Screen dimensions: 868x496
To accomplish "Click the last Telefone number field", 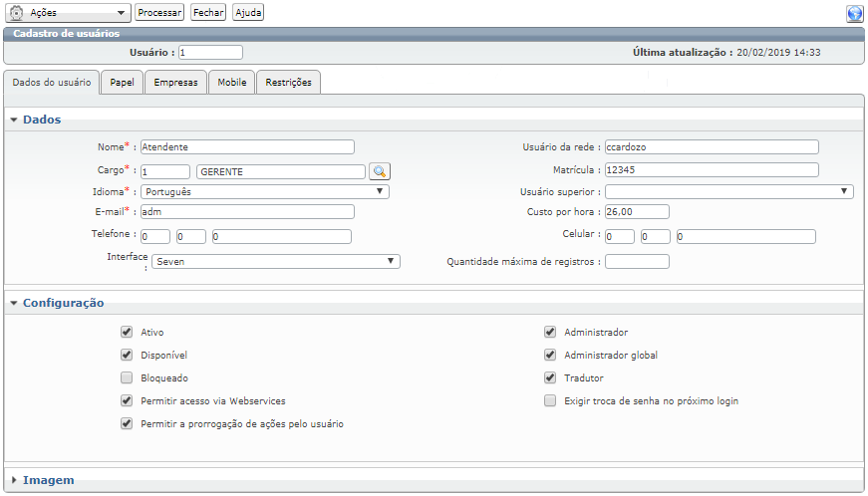I will [282, 236].
